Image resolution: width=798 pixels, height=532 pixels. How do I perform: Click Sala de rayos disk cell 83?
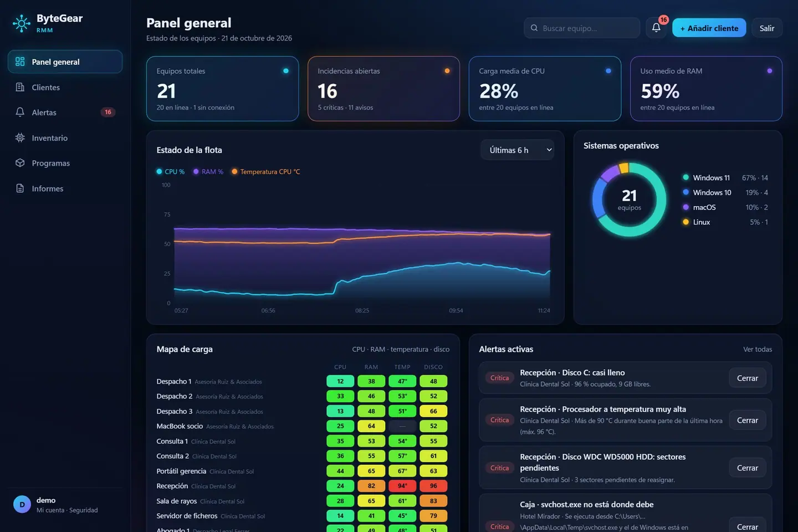(x=433, y=501)
